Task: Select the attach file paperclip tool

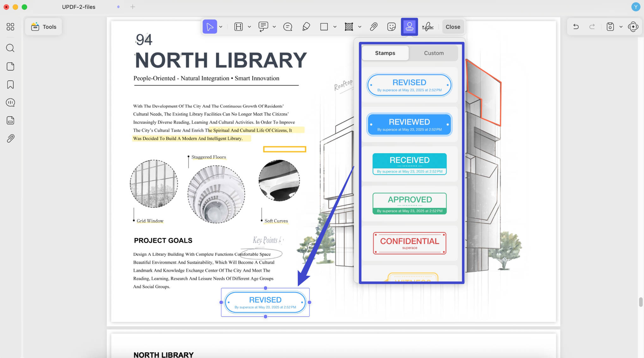Action: click(373, 27)
